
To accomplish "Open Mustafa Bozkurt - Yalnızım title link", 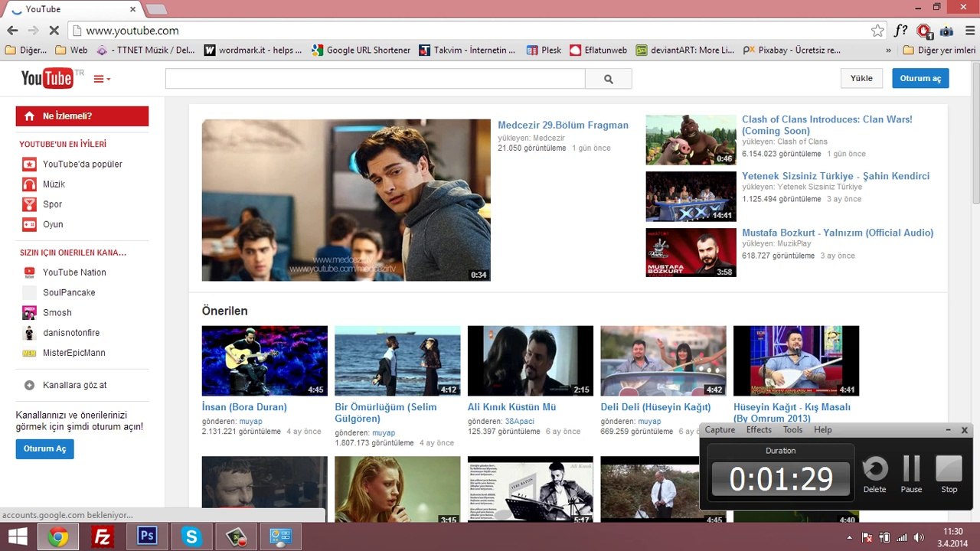I will [x=838, y=233].
